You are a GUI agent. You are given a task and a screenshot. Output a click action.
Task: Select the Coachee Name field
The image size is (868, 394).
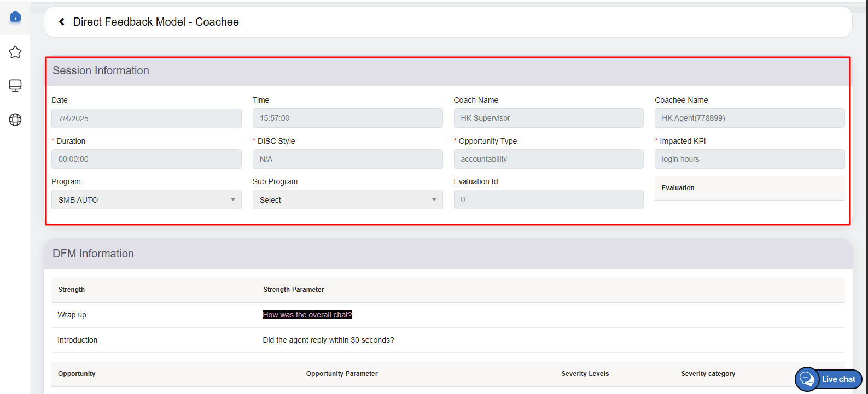[749, 118]
